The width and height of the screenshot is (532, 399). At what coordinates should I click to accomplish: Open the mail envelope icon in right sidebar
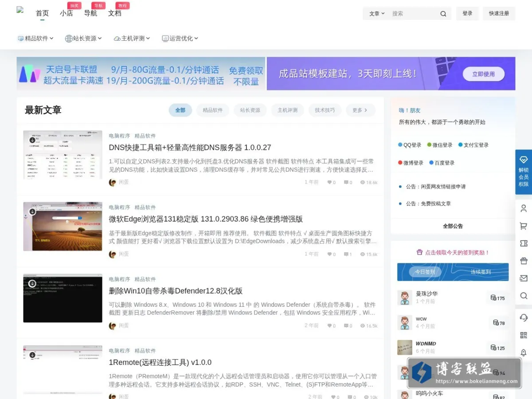(524, 278)
